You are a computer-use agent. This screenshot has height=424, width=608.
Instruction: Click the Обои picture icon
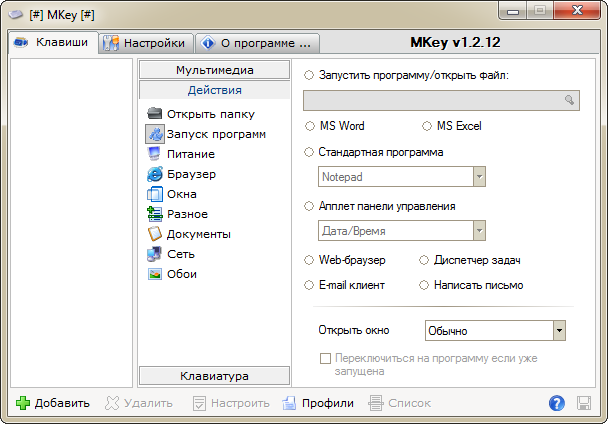155,274
